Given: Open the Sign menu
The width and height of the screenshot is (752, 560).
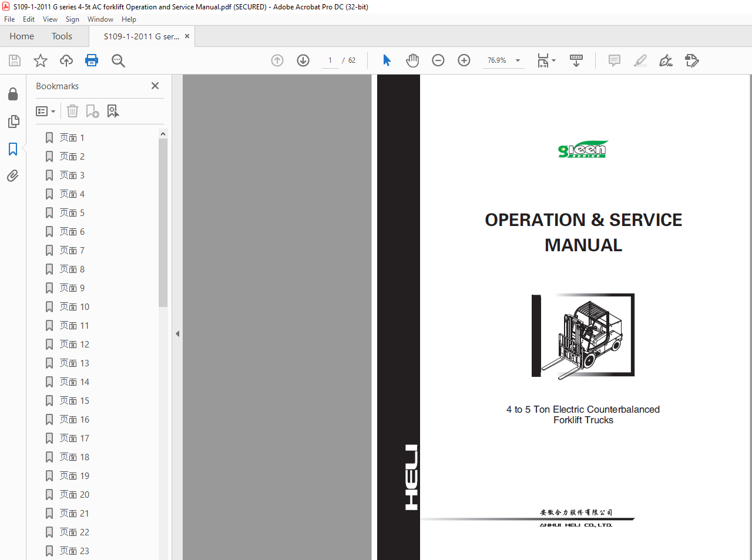Looking at the screenshot, I should (x=72, y=19).
